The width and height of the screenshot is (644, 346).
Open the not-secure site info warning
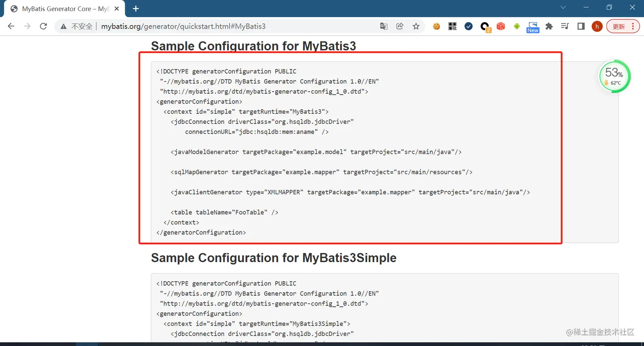pyautogui.click(x=77, y=26)
